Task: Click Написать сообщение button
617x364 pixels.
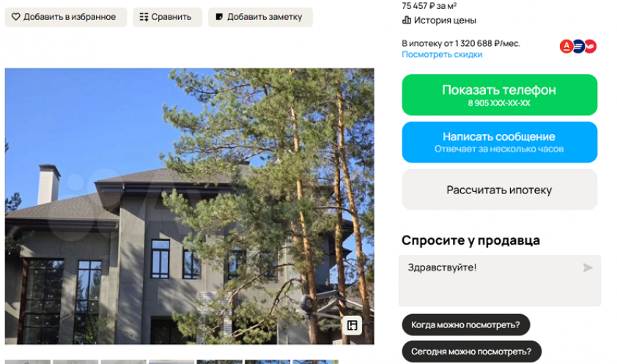Action: coord(499,142)
